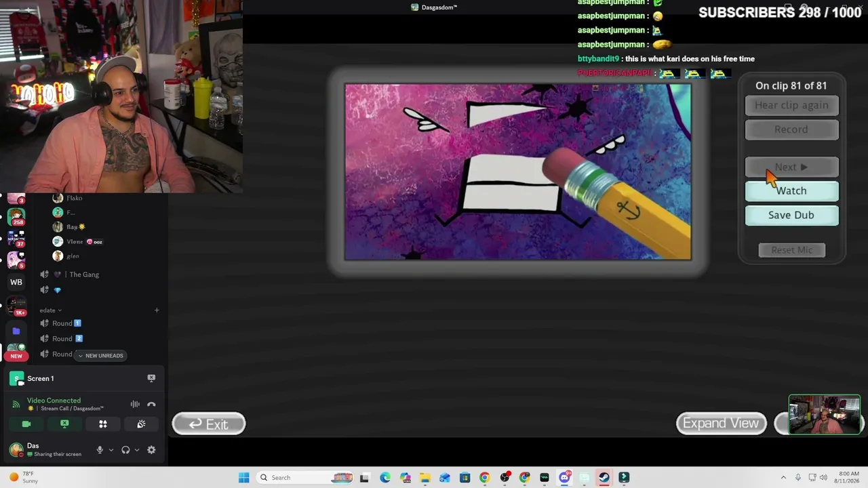Open the Discord soundboard

click(x=141, y=424)
